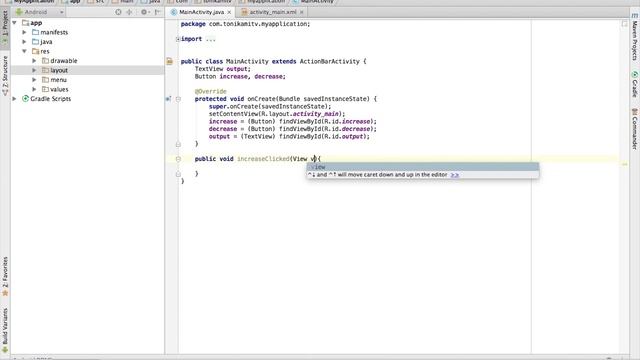Screen dimensions: 640x360
Task: Select the drawable folder
Action: [87, 61]
